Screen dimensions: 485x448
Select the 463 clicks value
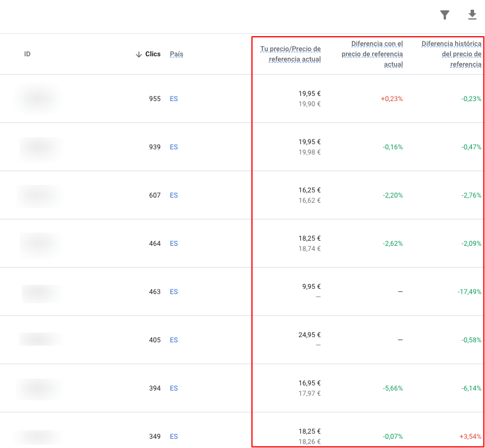pos(154,292)
